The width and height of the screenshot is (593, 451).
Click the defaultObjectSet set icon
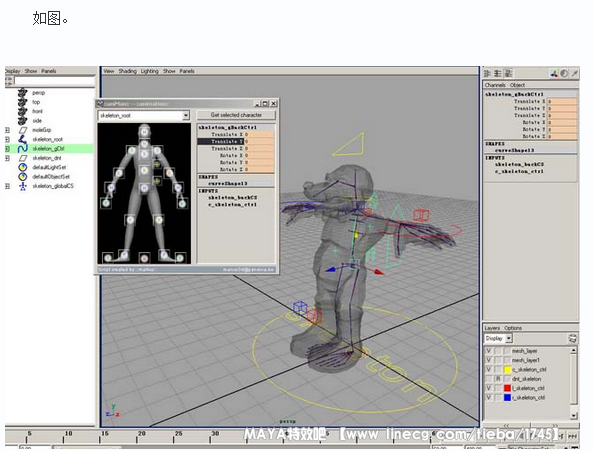(23, 177)
